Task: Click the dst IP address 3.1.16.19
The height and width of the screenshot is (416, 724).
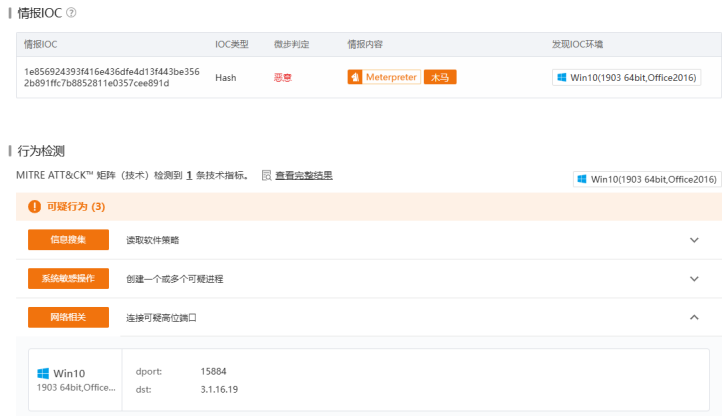Action: 219,389
